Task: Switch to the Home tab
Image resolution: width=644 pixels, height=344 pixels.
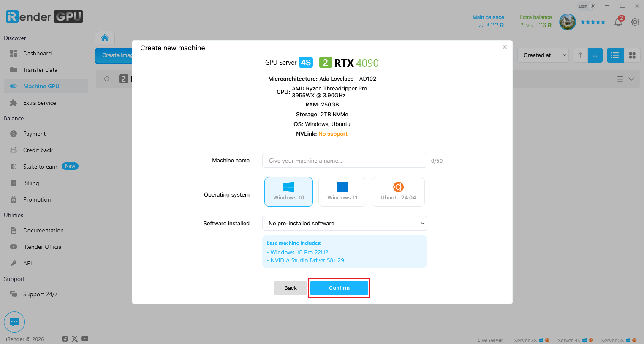Action: 105,38
